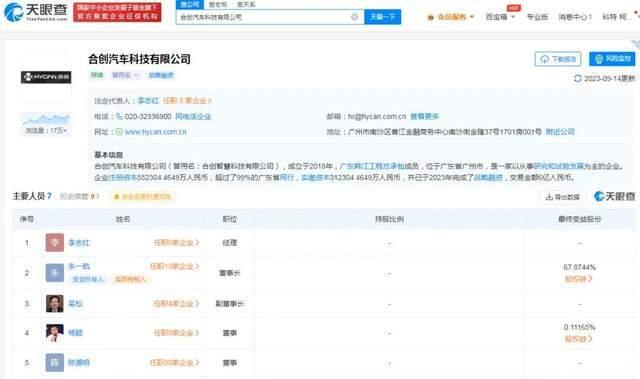This screenshot has width=640, height=379.
Task: Click the photo of person in row 4
Action: tap(55, 333)
